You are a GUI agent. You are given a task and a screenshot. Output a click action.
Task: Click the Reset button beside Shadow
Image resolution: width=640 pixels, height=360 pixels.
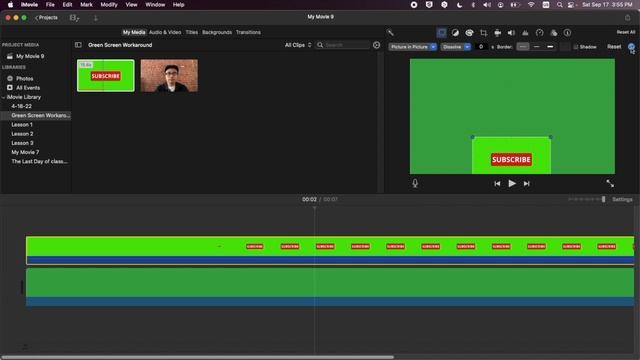(x=614, y=47)
